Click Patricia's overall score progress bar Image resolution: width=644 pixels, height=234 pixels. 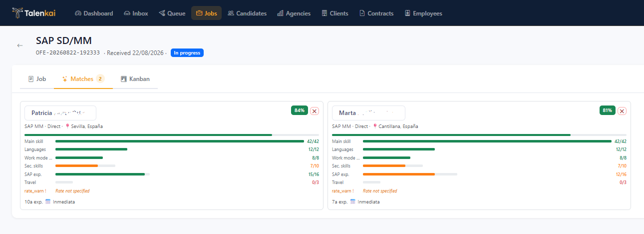[172, 135]
